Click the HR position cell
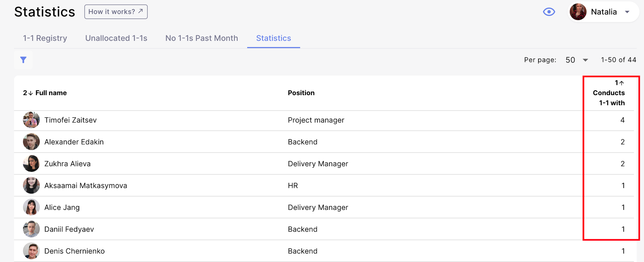The width and height of the screenshot is (644, 262). 293,186
